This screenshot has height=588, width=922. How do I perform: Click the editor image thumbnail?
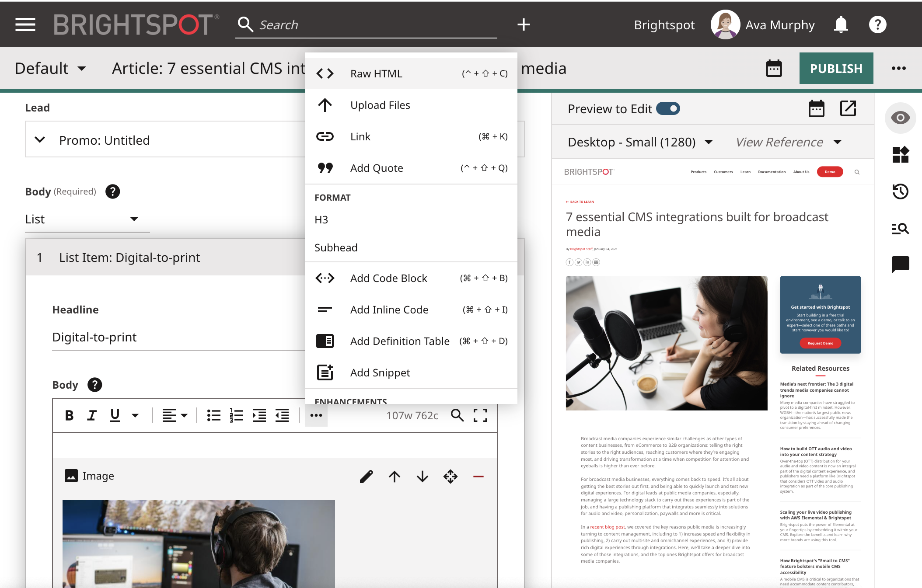pos(199,544)
